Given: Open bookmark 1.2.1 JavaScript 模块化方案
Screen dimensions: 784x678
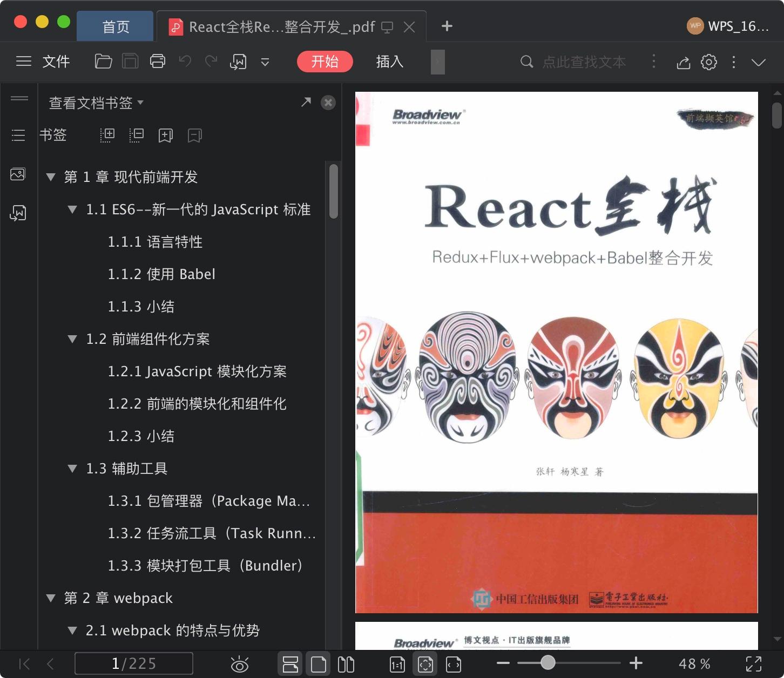Looking at the screenshot, I should tap(197, 371).
